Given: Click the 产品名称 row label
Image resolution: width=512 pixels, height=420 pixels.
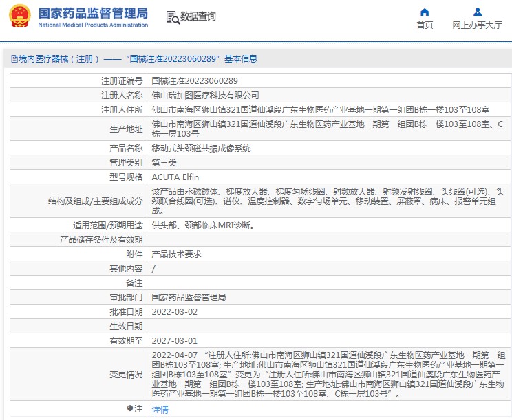Looking at the screenshot, I should click(126, 148).
